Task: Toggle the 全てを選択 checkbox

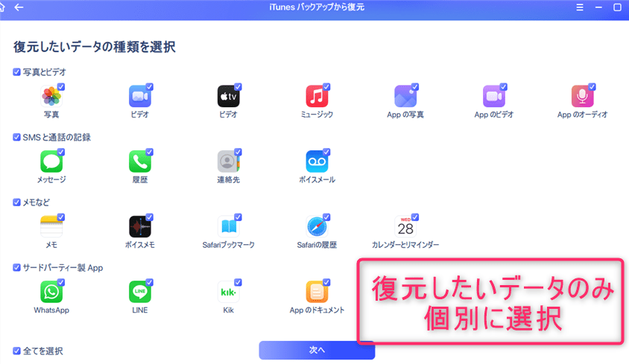Action: [16, 351]
